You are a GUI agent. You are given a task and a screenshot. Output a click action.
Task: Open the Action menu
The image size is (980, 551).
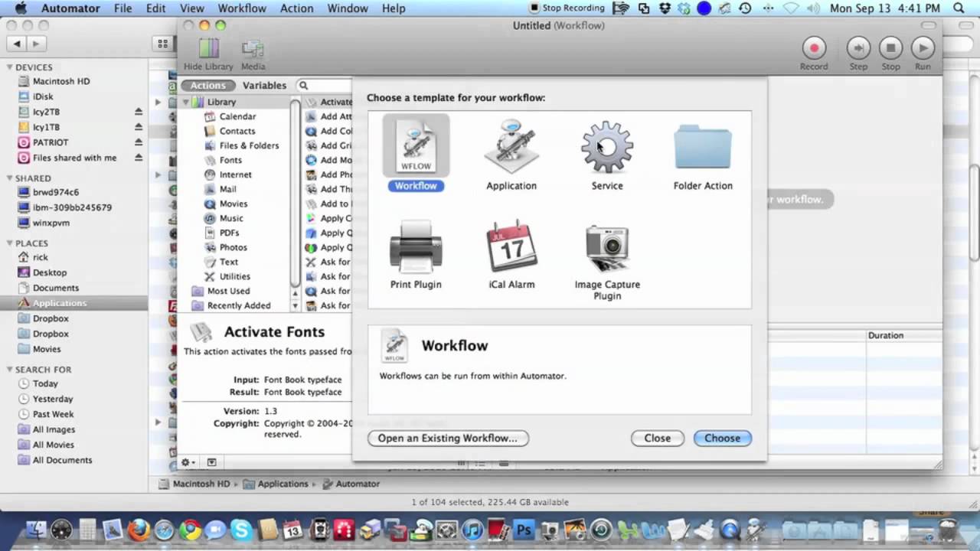[x=296, y=8]
